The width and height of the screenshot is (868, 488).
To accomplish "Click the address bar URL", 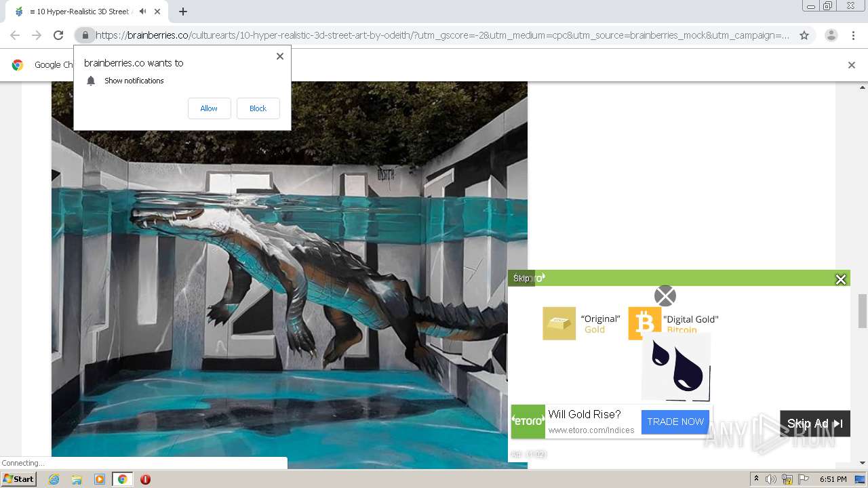I will point(442,35).
